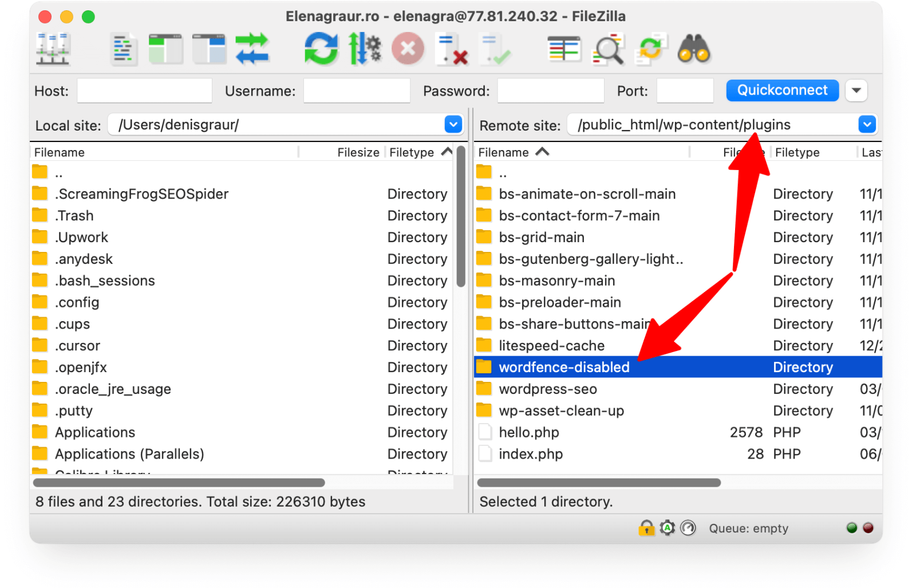916x588 pixels.
Task: Select wordfence-disabled folder icon
Action: tap(484, 366)
